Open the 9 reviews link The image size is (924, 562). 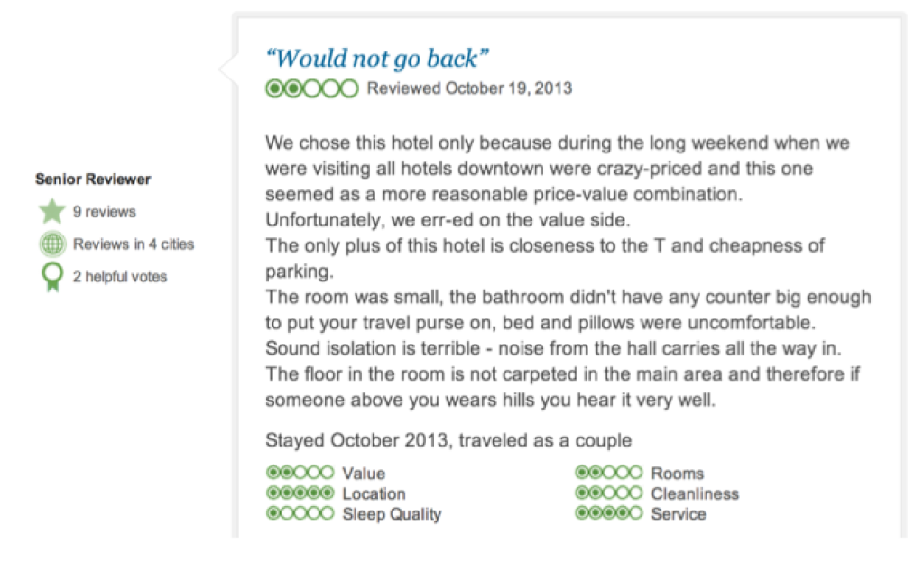(105, 211)
